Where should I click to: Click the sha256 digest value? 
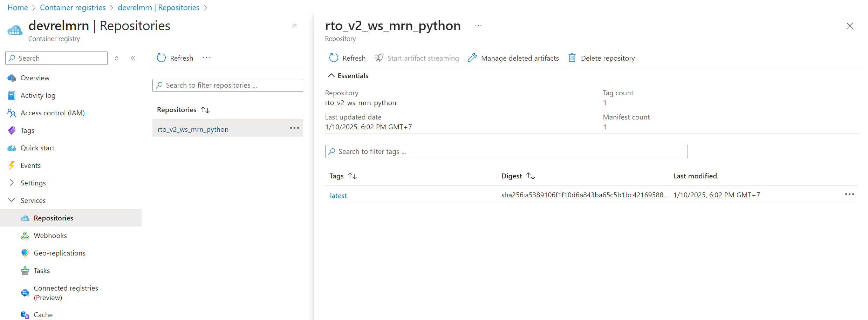coord(585,195)
